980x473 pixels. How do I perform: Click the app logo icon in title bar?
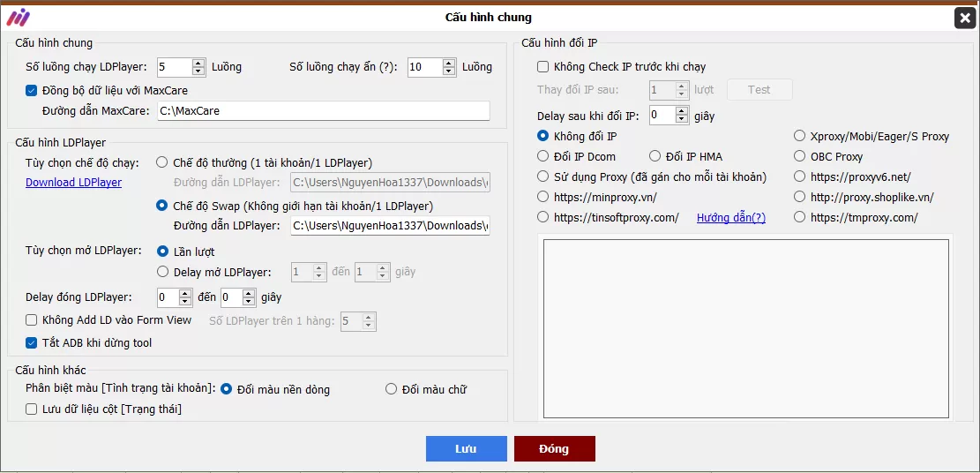click(18, 18)
